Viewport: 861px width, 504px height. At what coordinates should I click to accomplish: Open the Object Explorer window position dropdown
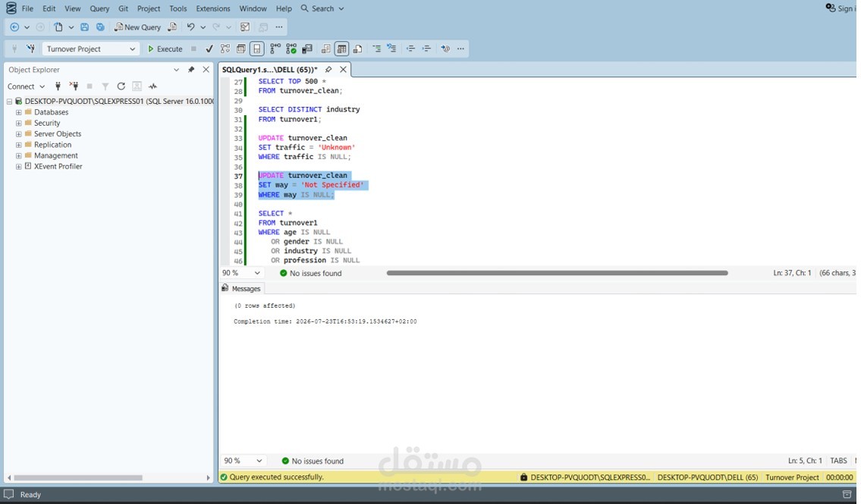(176, 70)
